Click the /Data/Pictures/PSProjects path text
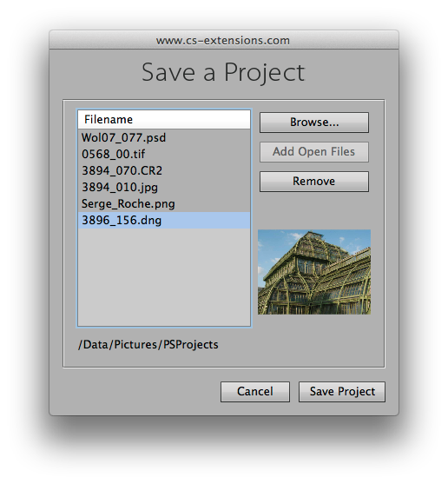 [x=148, y=344]
